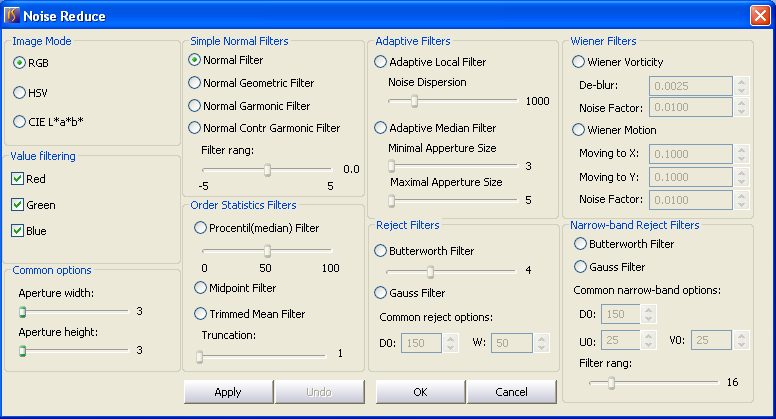
Task: Disable the Blue channel checkbox
Action: pyautogui.click(x=18, y=231)
